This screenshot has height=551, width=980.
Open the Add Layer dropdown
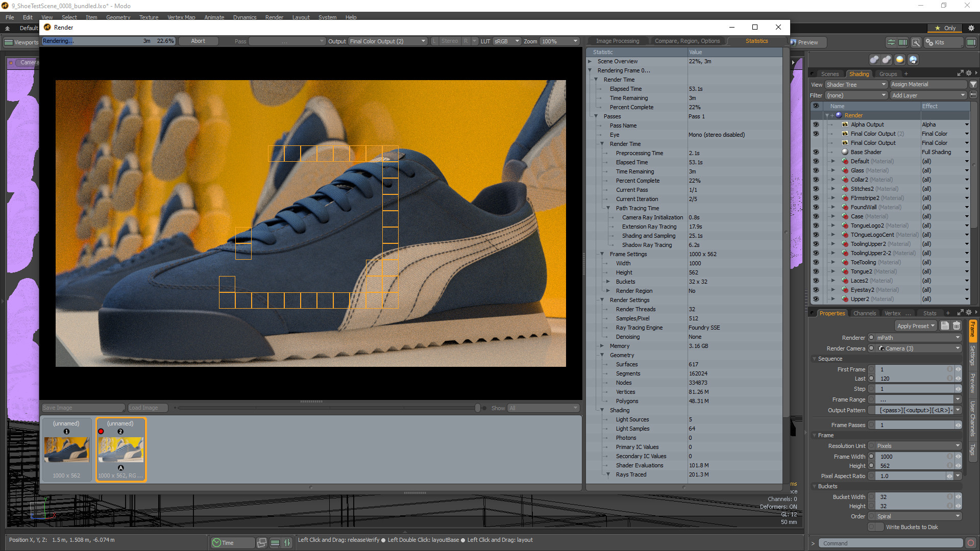(x=928, y=95)
